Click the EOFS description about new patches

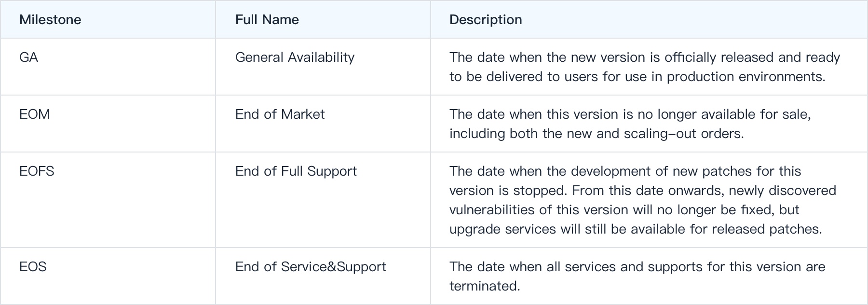point(643,200)
